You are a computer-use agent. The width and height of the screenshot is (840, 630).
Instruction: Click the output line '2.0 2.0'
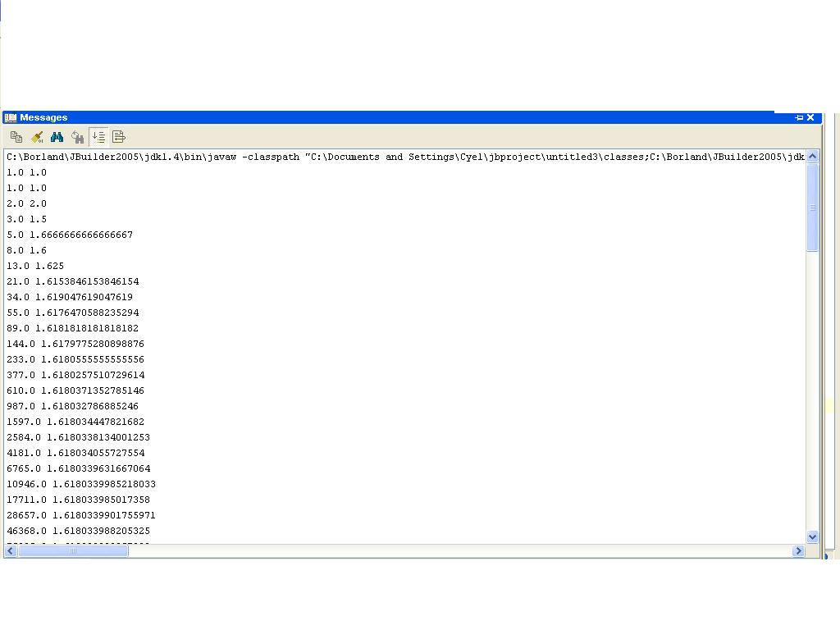point(27,203)
